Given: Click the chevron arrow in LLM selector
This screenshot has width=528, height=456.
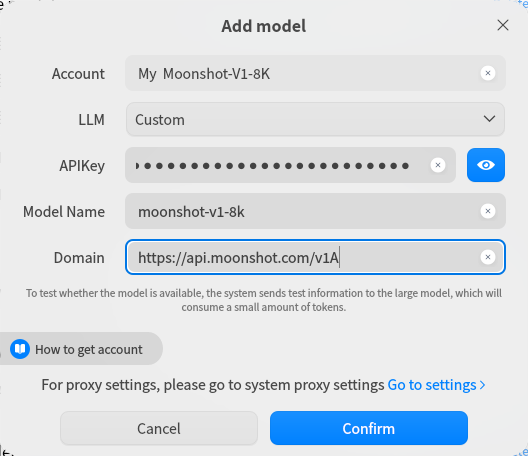Looking at the screenshot, I should coord(489,119).
